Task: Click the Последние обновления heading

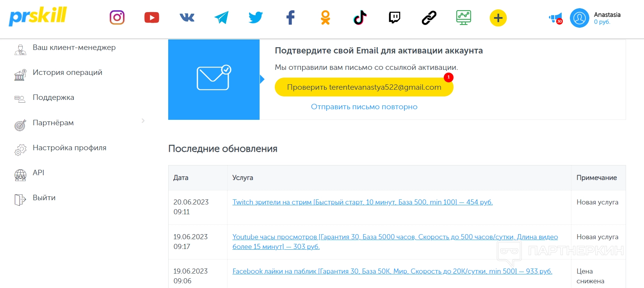Action: coord(223,149)
